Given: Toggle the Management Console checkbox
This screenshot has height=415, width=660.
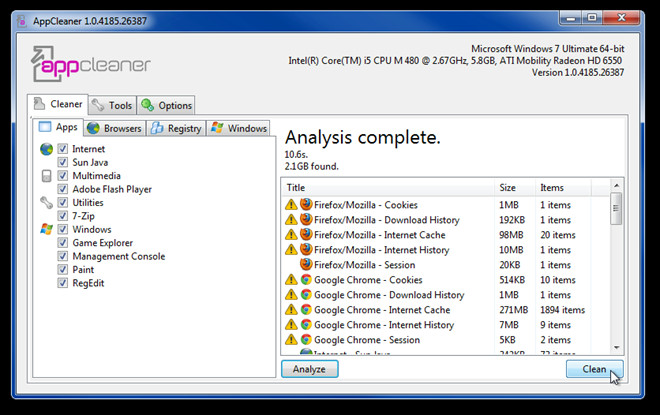Looking at the screenshot, I should (62, 256).
